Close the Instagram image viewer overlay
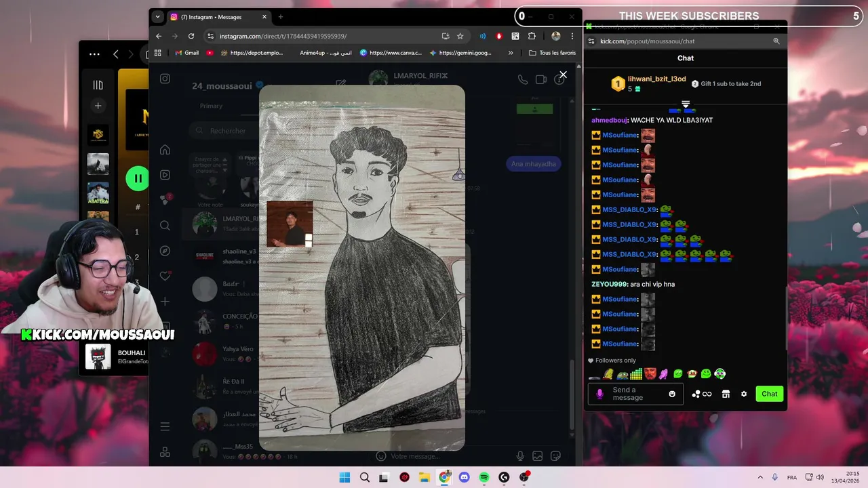The width and height of the screenshot is (868, 488). (563, 75)
